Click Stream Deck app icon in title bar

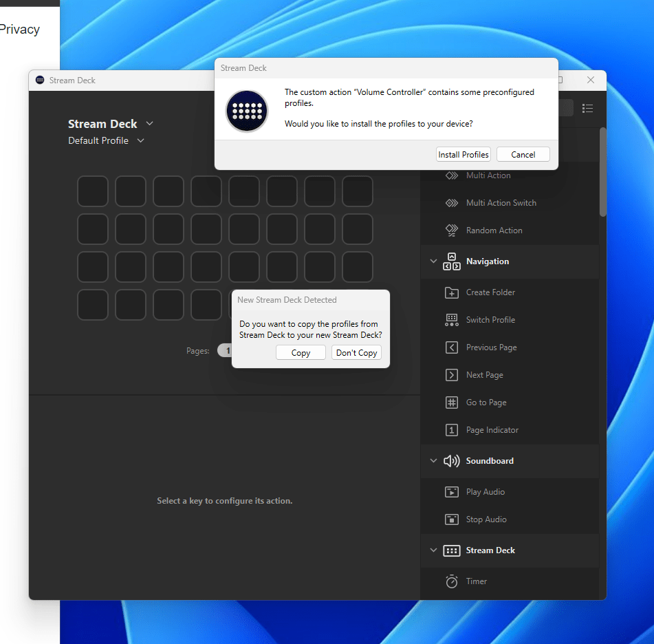(x=40, y=80)
